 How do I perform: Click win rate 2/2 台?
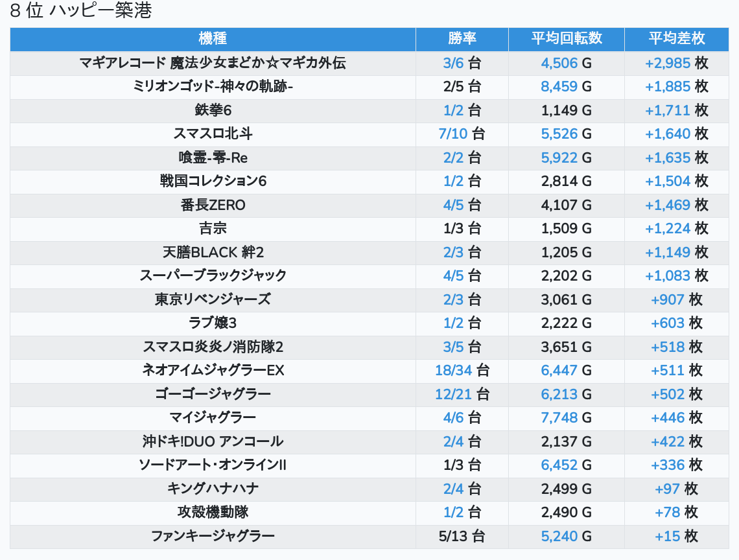[462, 157]
